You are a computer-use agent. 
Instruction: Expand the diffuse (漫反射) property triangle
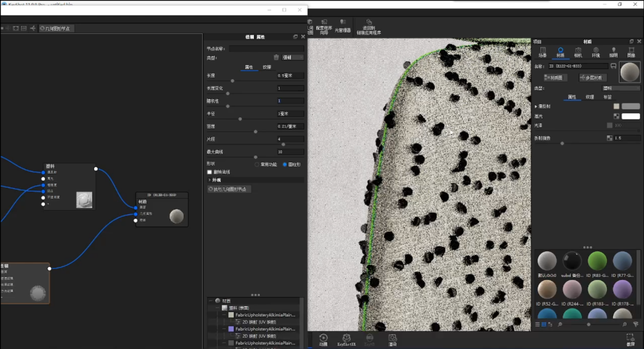coord(536,106)
